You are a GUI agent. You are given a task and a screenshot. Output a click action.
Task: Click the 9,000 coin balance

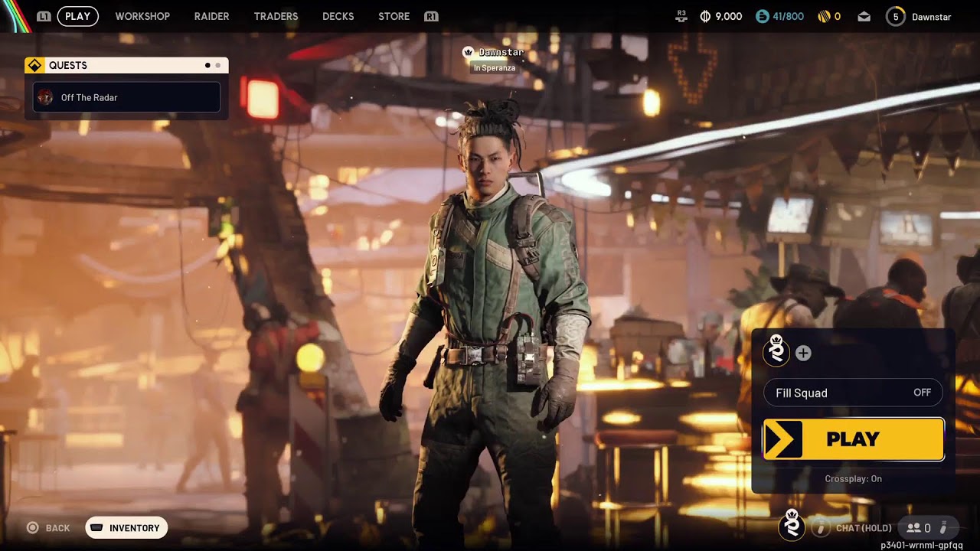click(728, 16)
